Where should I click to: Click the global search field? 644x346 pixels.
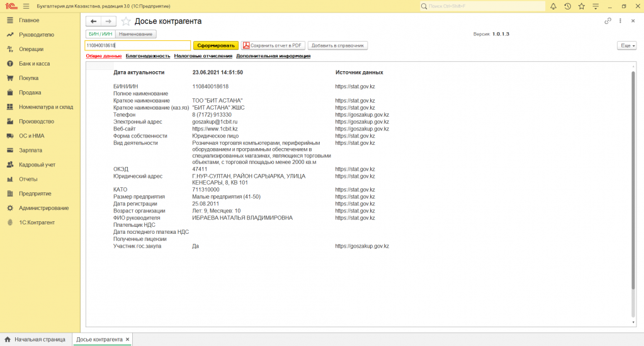(483, 6)
